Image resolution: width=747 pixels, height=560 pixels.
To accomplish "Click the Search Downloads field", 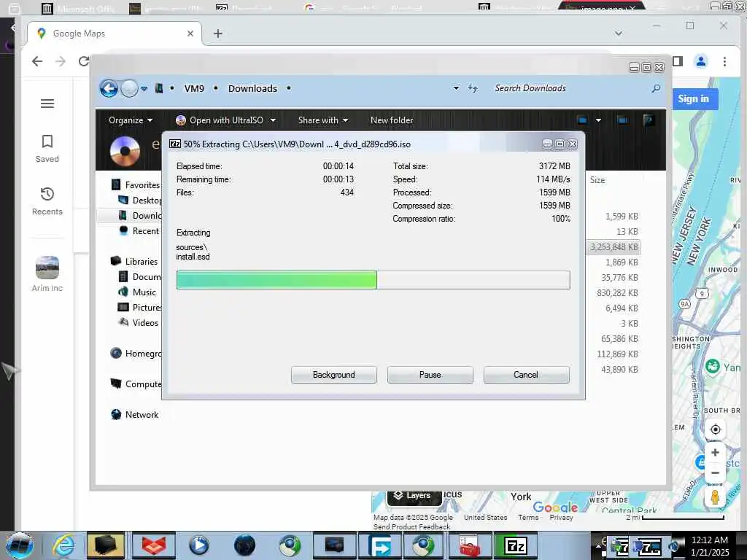I will coord(569,88).
